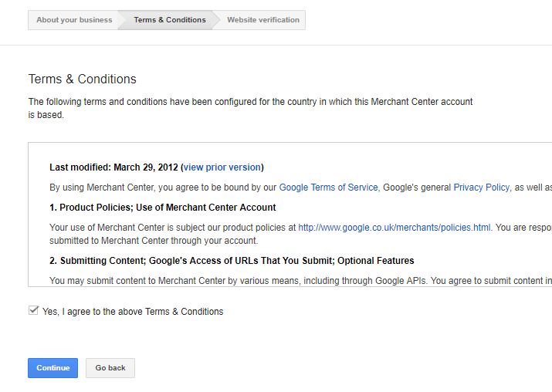552x392 pixels.
Task: Click the intro paragraph about country configuration
Action: 250,108
